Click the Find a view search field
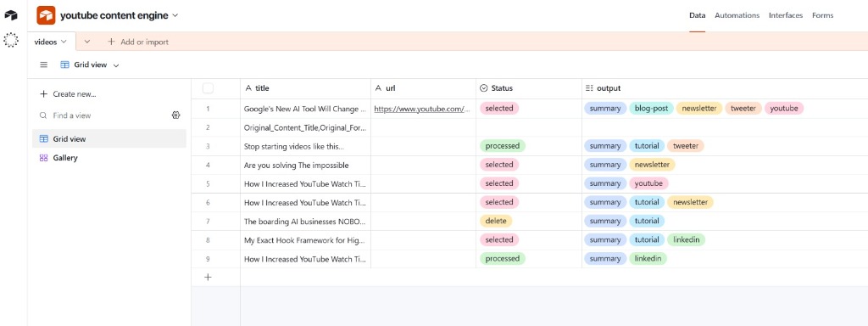Image resolution: width=868 pixels, height=326 pixels. coord(103,115)
